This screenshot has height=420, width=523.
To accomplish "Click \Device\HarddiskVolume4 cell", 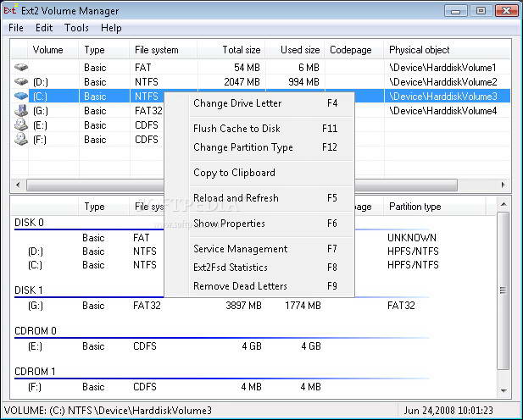I will click(x=443, y=111).
